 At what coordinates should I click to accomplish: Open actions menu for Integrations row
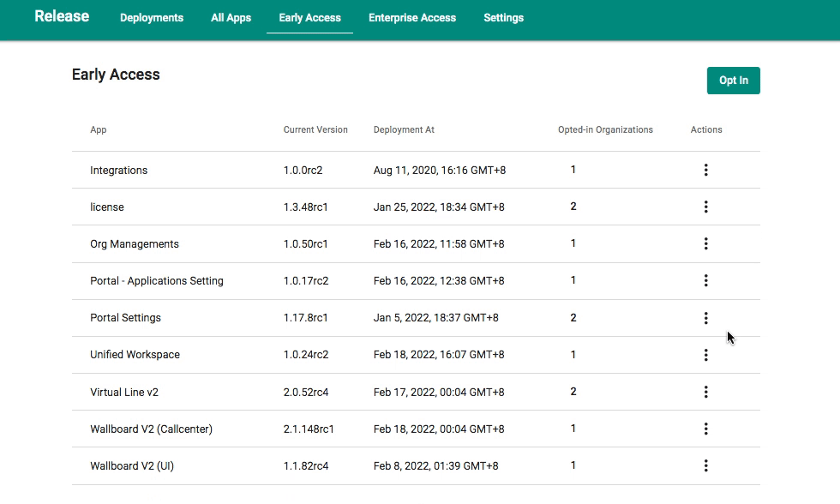pyautogui.click(x=705, y=170)
